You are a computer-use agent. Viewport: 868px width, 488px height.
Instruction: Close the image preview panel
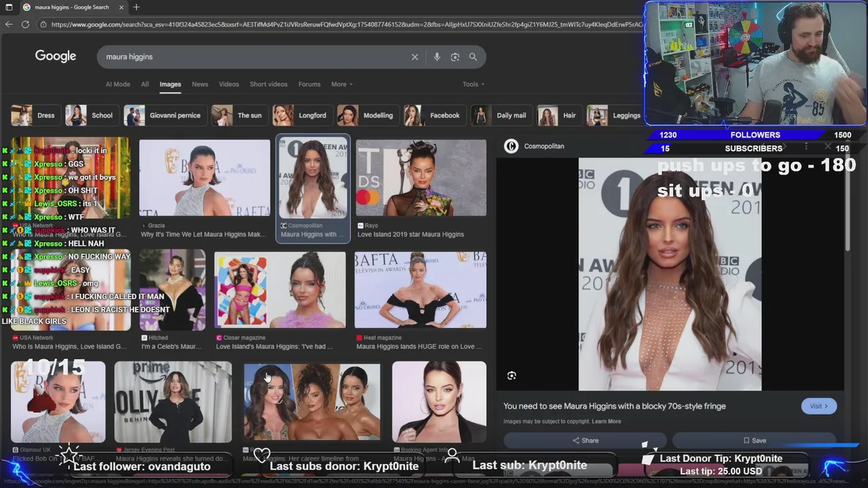(827, 146)
